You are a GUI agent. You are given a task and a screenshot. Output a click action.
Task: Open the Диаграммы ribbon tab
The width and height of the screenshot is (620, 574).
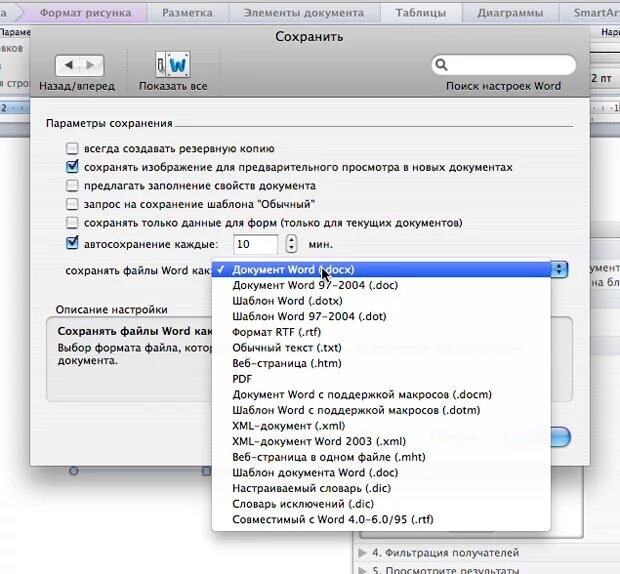point(510,13)
